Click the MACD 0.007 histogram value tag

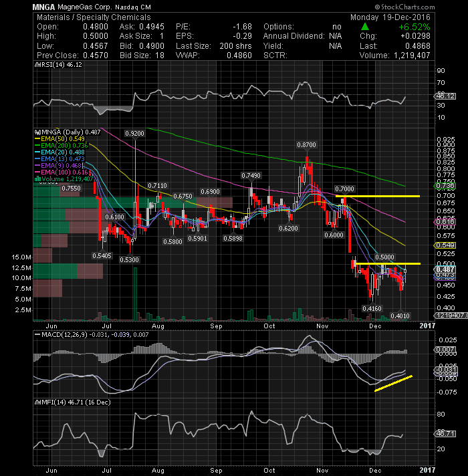coord(445,350)
